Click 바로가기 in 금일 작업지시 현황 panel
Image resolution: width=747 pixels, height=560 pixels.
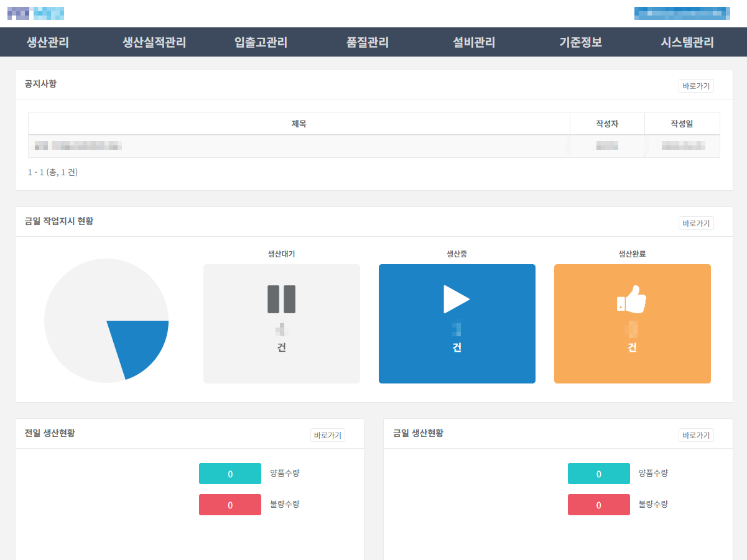click(696, 223)
